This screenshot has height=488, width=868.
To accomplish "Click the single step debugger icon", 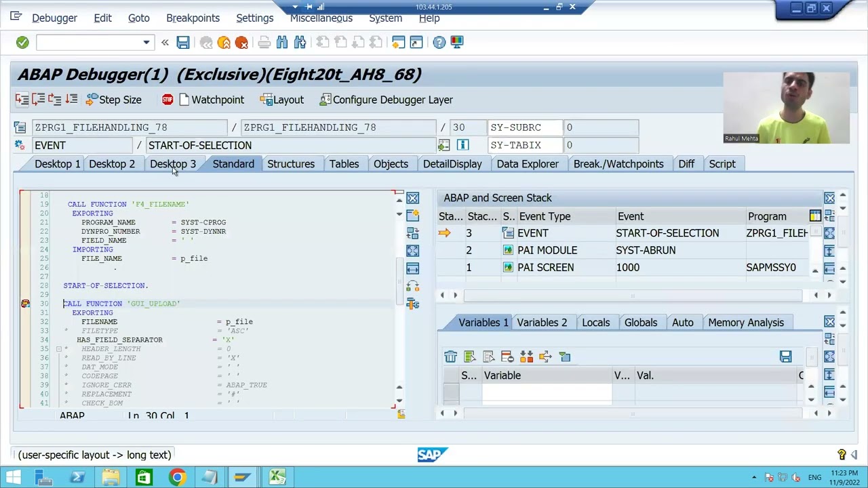I will coord(22,100).
